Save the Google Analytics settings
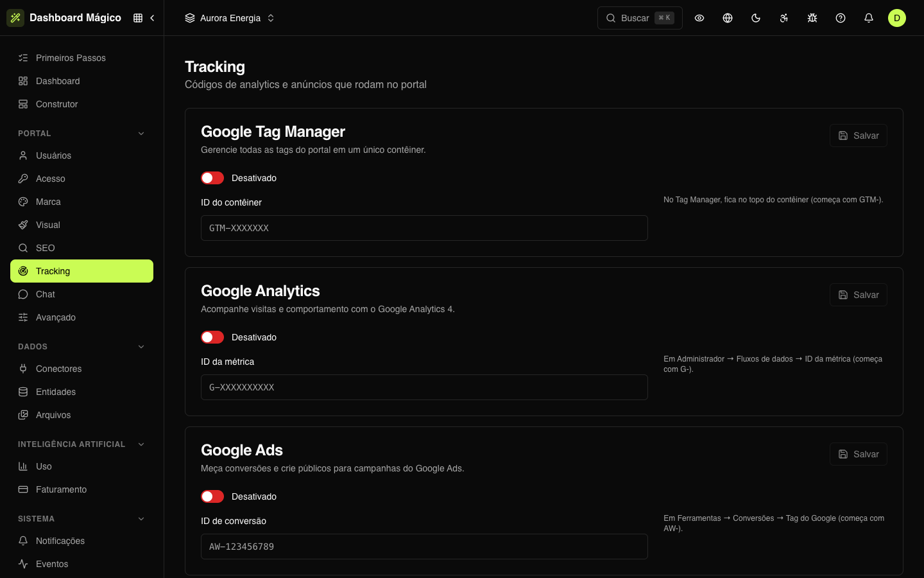924x578 pixels. (x=859, y=295)
